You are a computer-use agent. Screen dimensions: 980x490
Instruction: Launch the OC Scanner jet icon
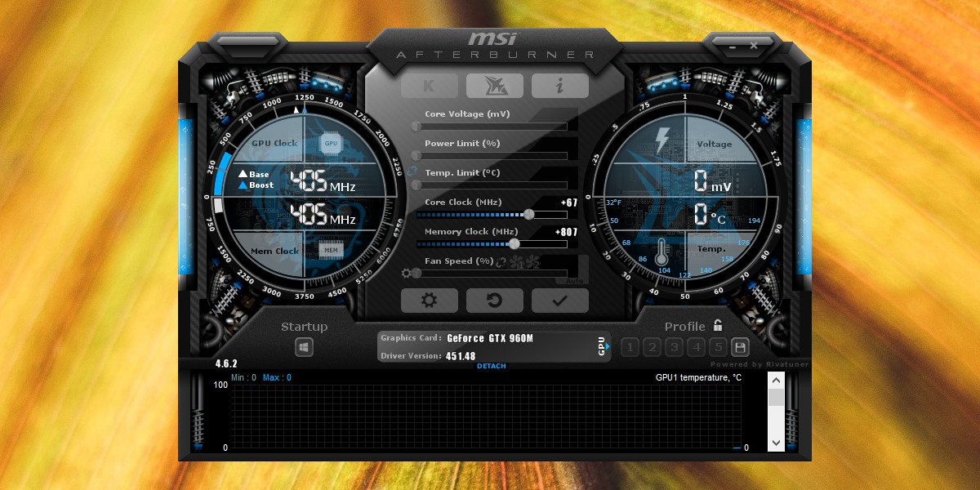494,86
